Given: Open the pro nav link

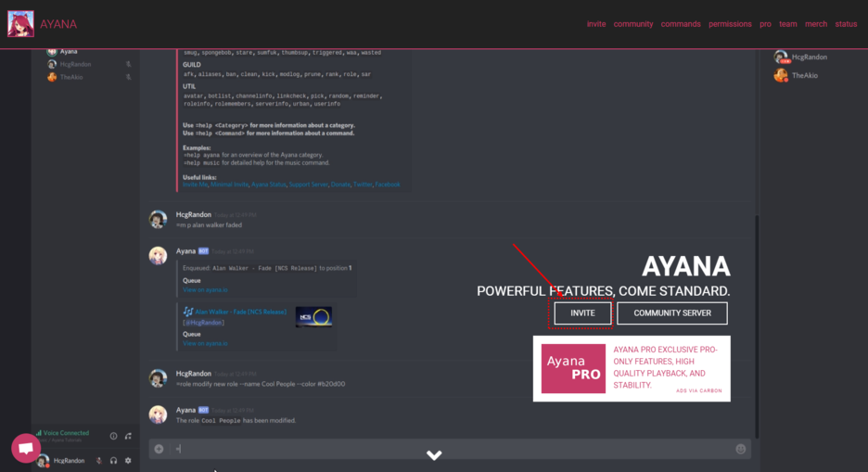Looking at the screenshot, I should coord(766,24).
